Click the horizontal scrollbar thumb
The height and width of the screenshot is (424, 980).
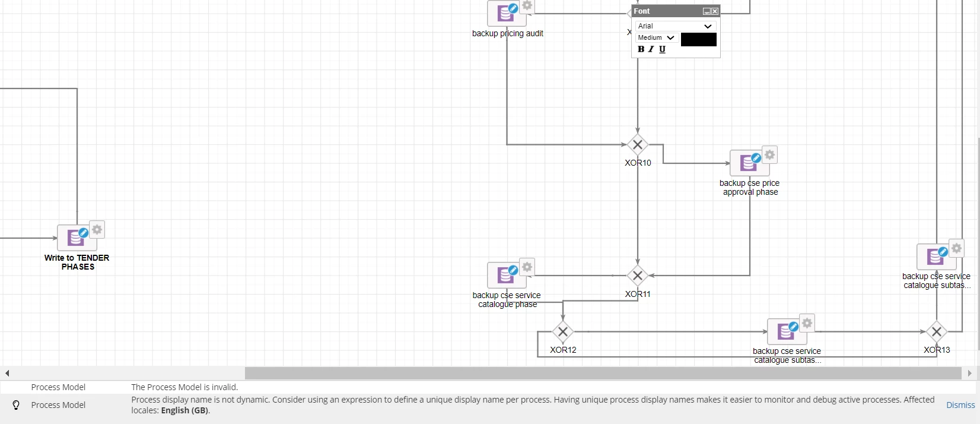(x=603, y=373)
